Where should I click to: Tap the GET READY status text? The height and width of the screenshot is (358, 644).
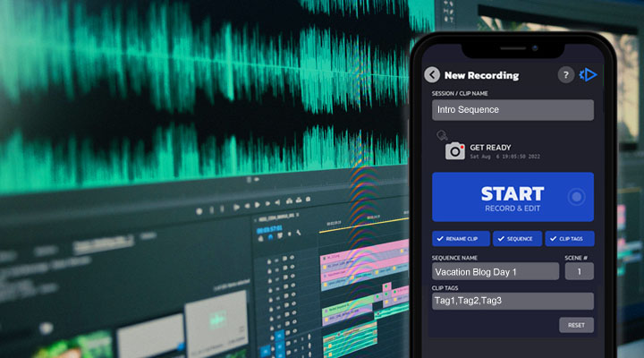490,147
